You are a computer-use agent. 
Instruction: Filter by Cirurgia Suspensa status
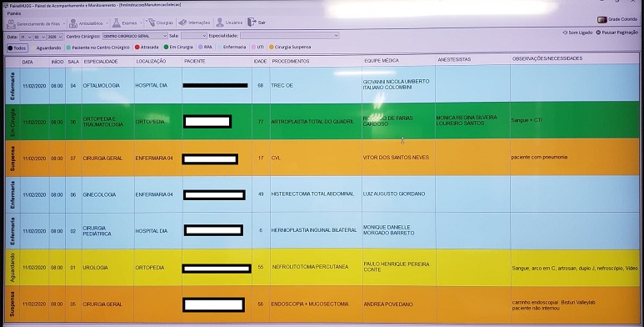click(290, 47)
